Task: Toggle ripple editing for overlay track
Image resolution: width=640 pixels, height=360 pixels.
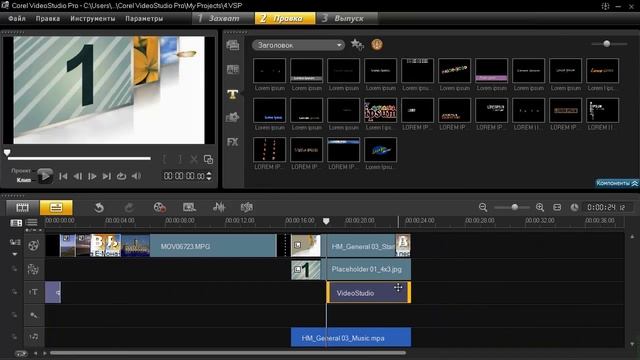Action: [x=14, y=269]
